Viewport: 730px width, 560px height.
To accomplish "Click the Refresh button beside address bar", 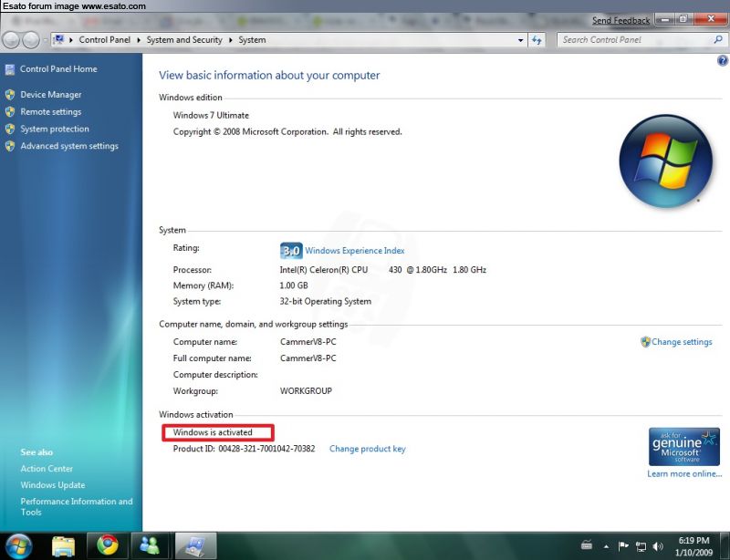I will 537,40.
